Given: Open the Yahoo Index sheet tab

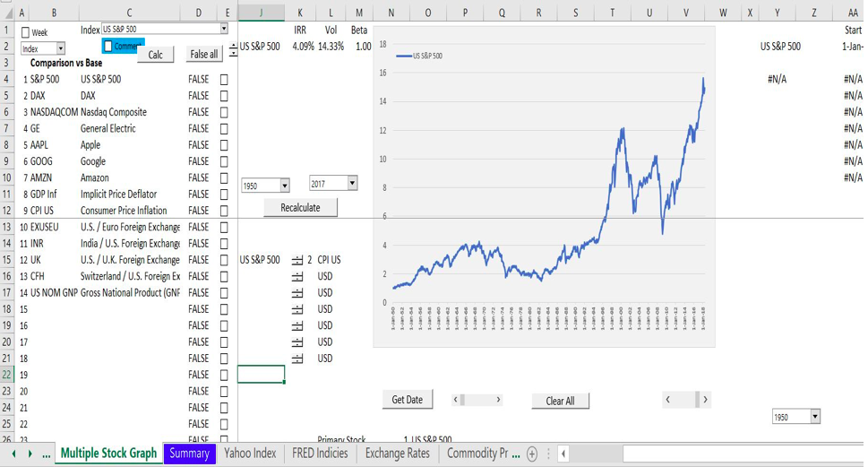Looking at the screenshot, I should pos(250,454).
